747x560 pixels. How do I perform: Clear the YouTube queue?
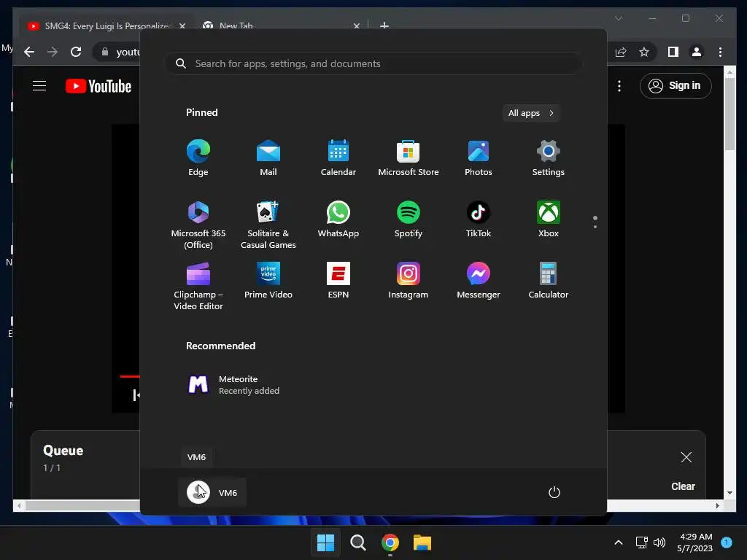click(683, 486)
